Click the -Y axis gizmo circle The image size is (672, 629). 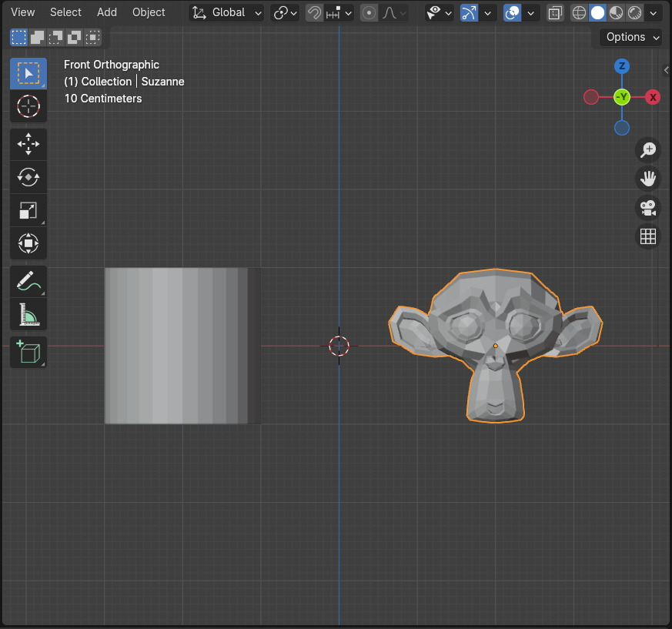pos(622,97)
